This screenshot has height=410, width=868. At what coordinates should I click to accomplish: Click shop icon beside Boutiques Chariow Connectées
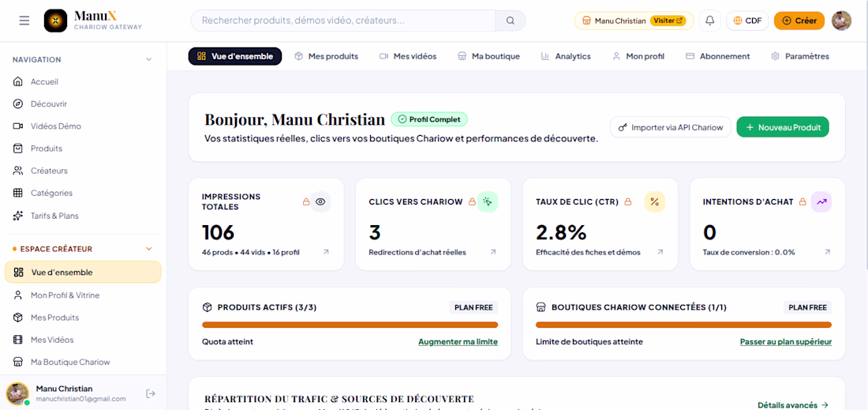(x=541, y=307)
